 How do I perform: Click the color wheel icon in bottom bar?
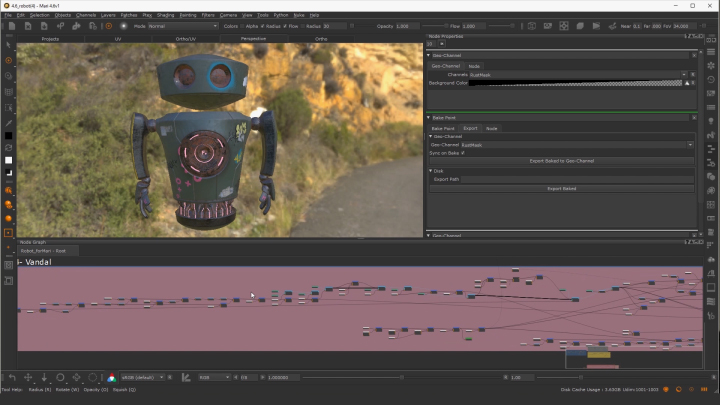coord(111,377)
